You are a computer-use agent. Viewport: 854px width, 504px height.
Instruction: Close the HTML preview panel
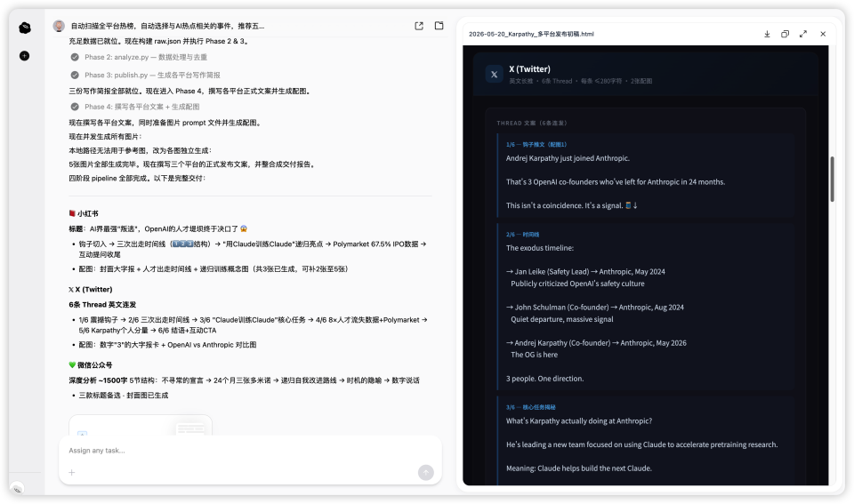click(x=823, y=34)
